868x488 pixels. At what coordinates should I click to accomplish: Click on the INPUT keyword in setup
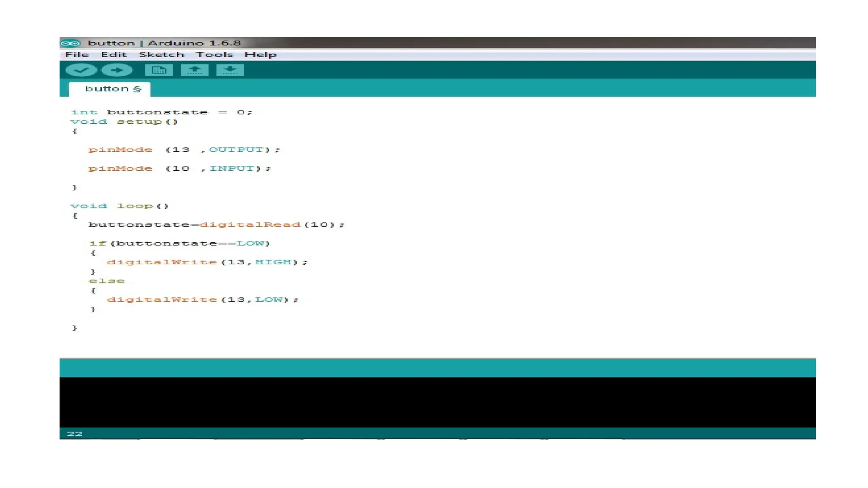231,169
